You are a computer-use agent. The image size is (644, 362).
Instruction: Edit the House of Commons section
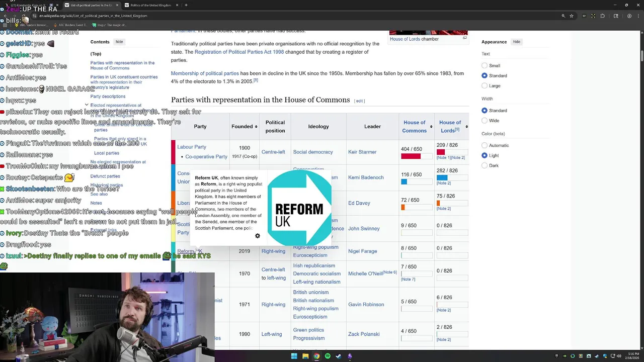359,101
